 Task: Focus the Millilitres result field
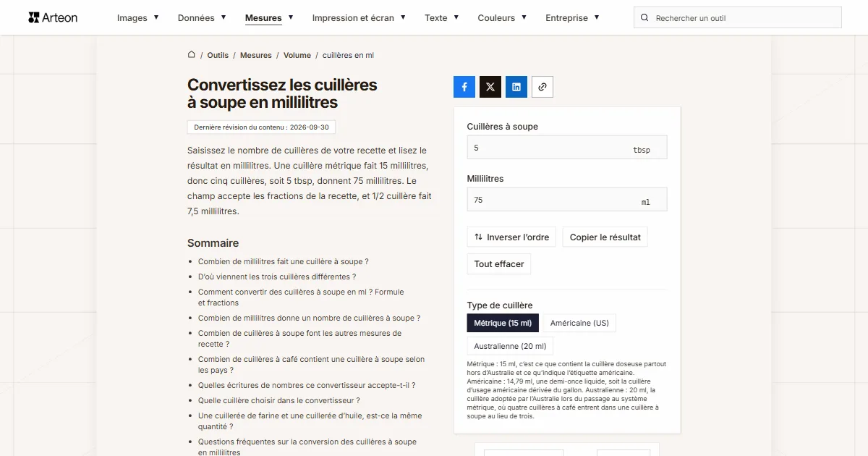point(567,200)
